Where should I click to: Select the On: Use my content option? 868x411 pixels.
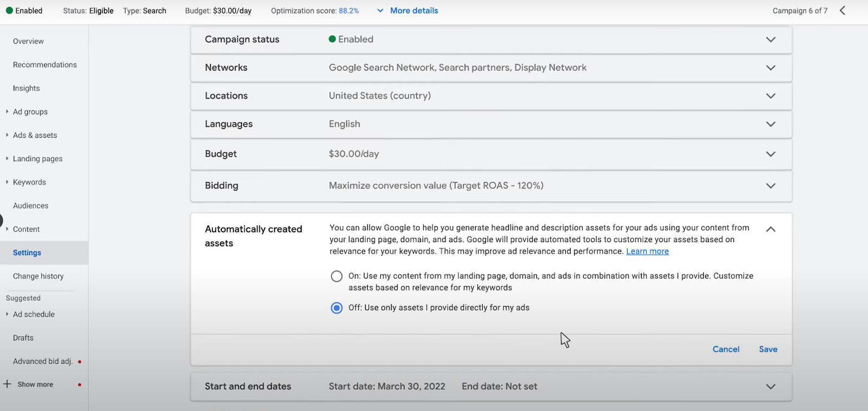point(336,276)
